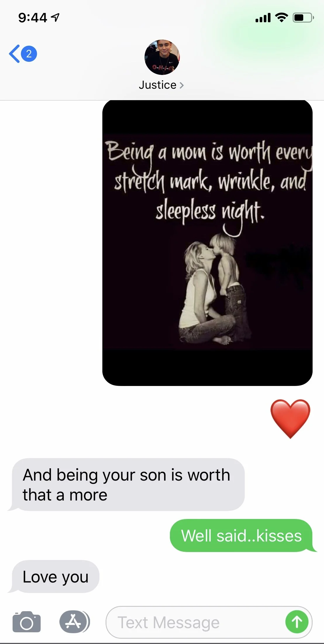The image size is (324, 644).
Task: Select the 'Well said..kisses' green bubble
Action: pos(242,536)
